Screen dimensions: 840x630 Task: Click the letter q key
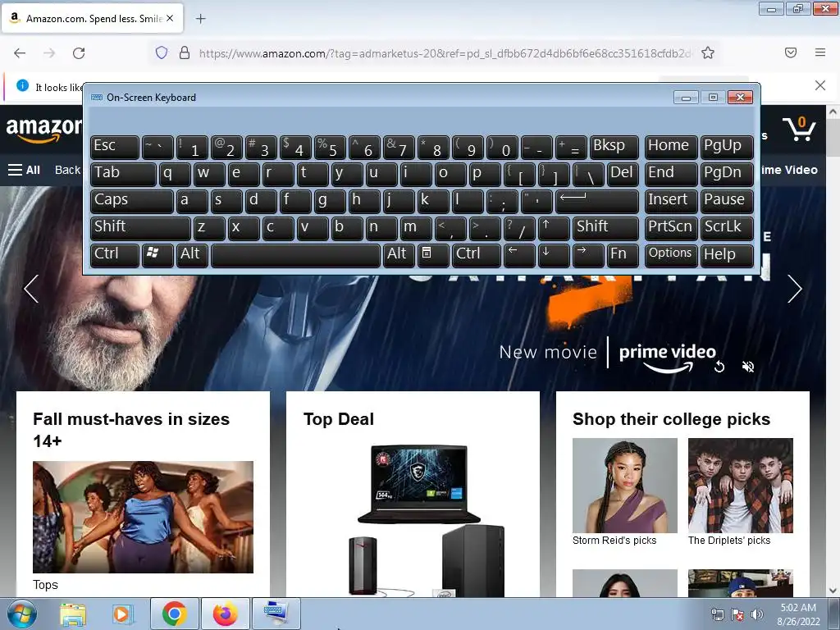click(175, 174)
